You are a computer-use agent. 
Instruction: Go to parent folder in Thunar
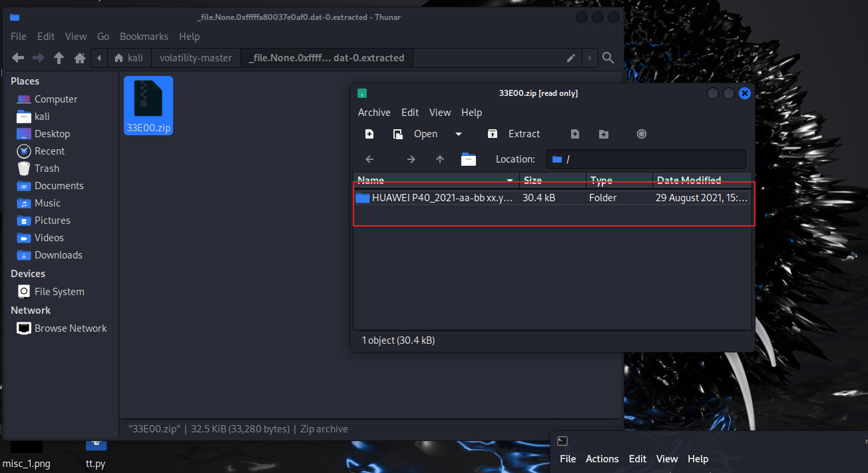click(x=59, y=59)
